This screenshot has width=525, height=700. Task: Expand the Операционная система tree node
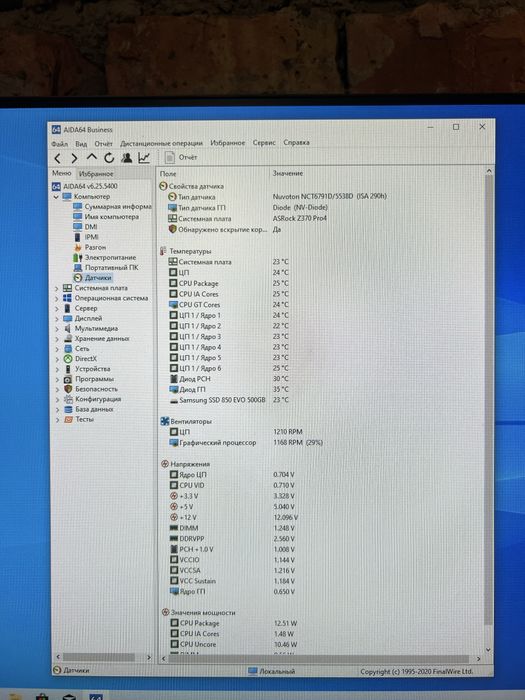tap(57, 298)
